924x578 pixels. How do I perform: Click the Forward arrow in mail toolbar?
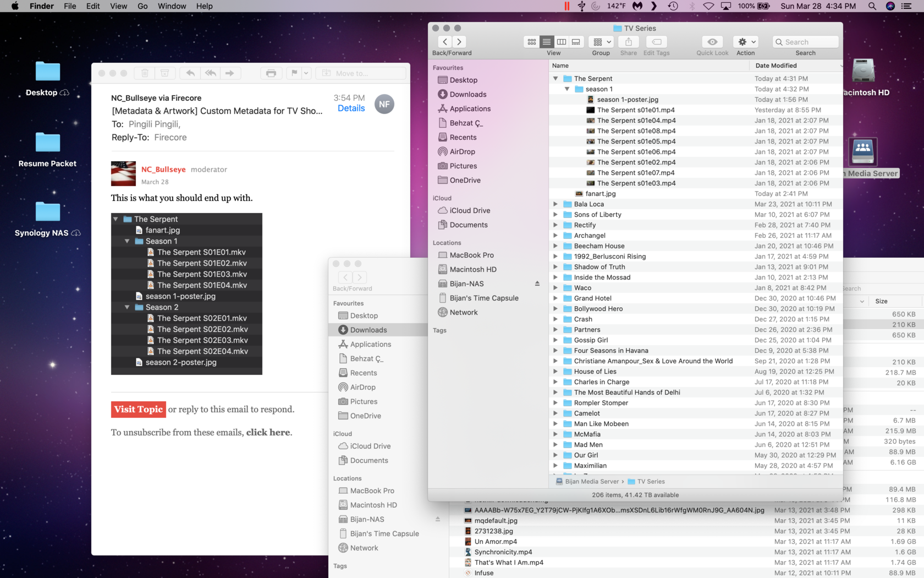[x=230, y=73]
